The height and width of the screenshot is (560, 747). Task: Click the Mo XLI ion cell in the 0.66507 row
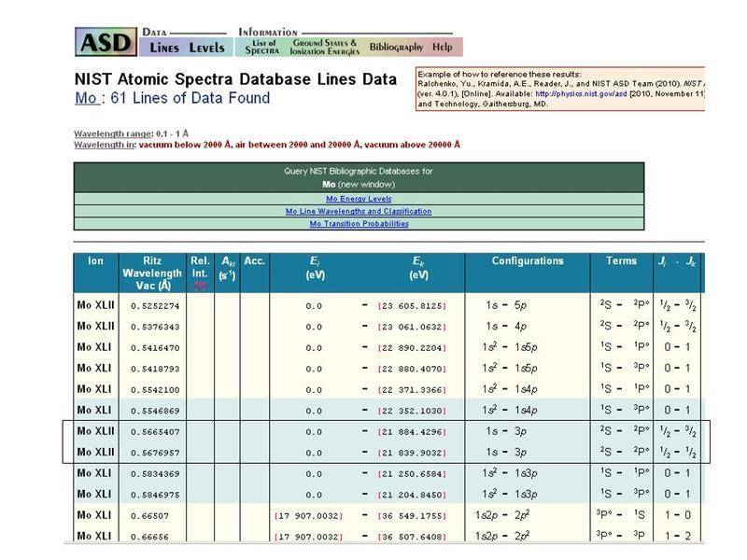pyautogui.click(x=94, y=515)
